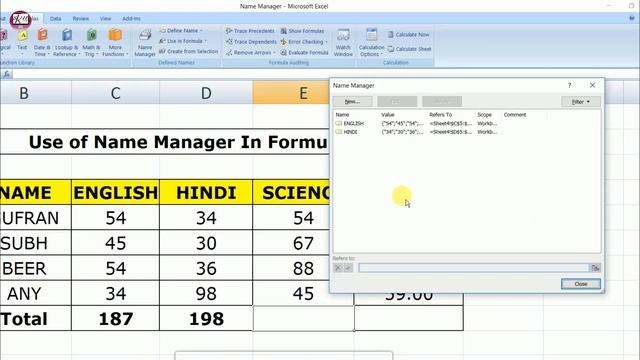Switch to the Add-Ins ribbon tab

131,18
